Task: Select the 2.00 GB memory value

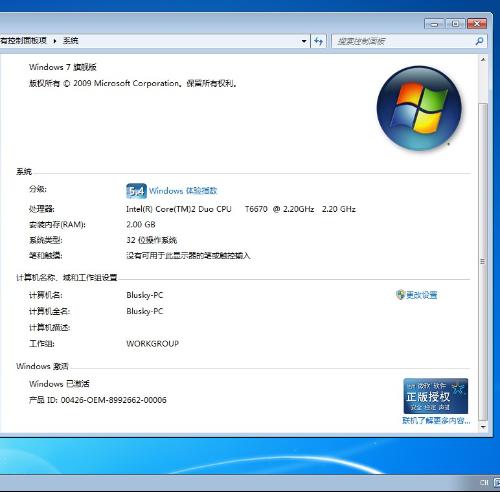Action: 141,224
